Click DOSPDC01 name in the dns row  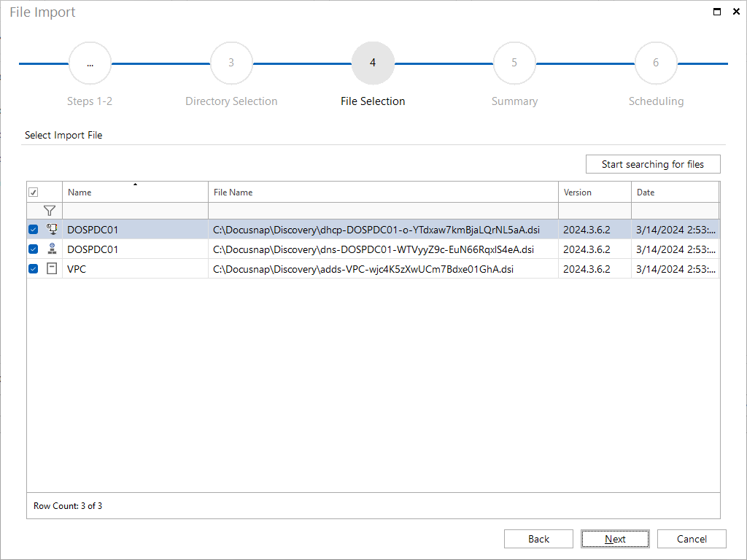[x=135, y=249]
